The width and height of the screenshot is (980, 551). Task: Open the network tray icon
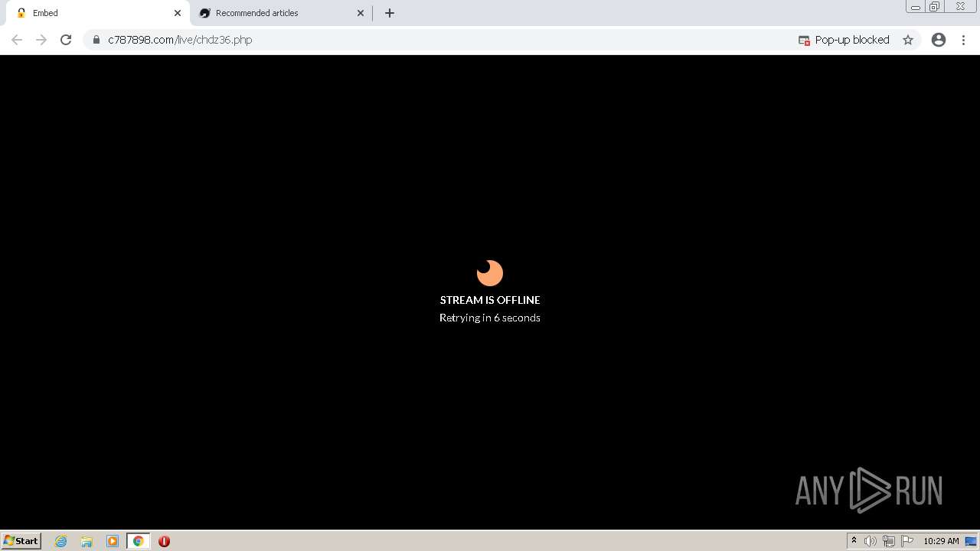pos(889,541)
